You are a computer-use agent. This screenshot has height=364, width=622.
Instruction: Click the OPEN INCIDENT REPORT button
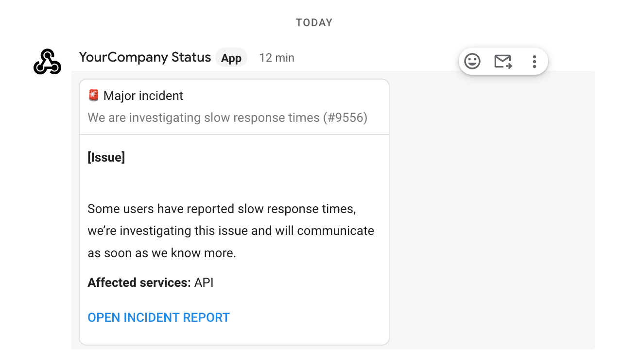[x=158, y=317]
